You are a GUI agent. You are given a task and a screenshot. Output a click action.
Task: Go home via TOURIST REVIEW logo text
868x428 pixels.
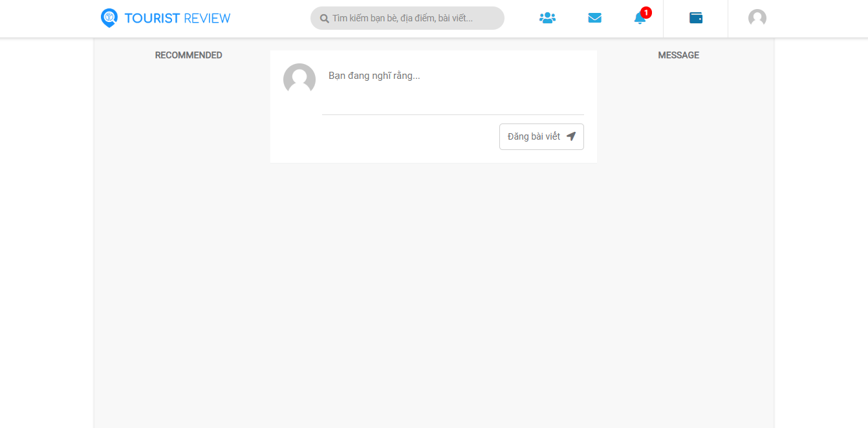point(177,18)
